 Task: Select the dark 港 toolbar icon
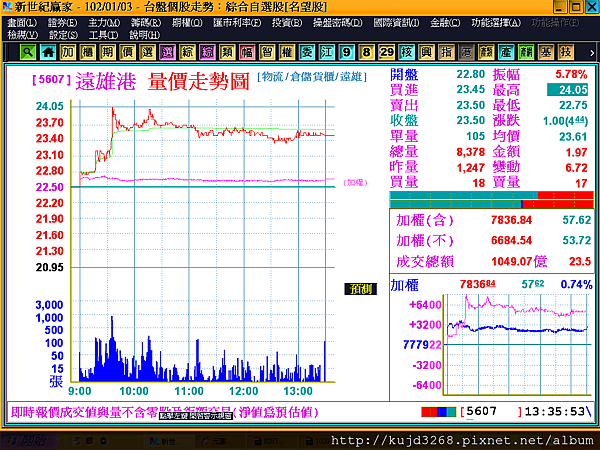click(x=466, y=52)
